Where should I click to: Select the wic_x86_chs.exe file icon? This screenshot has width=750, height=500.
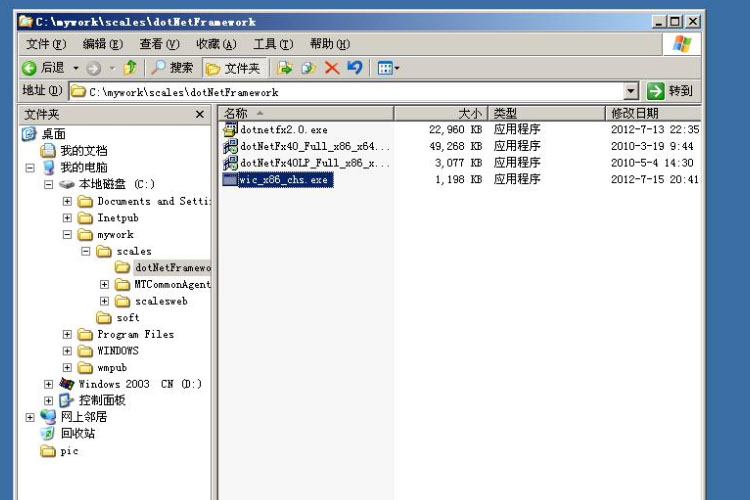point(230,179)
